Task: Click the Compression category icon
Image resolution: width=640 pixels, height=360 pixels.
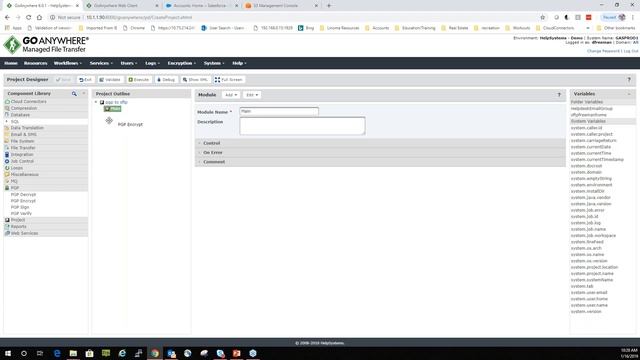Action: (7, 108)
